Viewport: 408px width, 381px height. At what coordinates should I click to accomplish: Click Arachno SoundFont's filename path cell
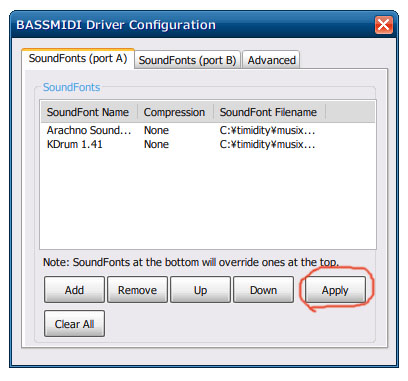(x=267, y=130)
